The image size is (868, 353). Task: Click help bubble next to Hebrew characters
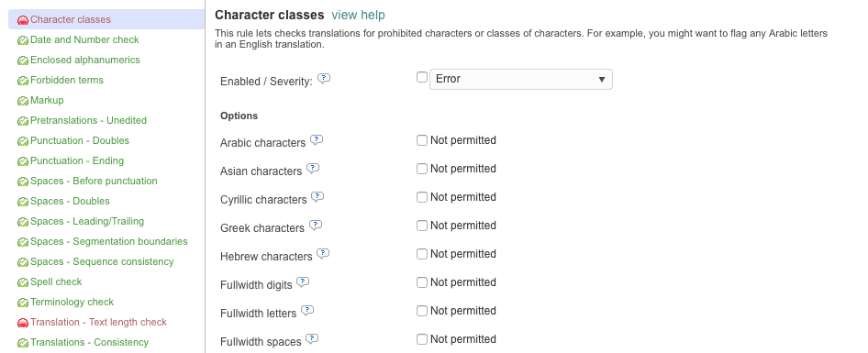click(323, 254)
